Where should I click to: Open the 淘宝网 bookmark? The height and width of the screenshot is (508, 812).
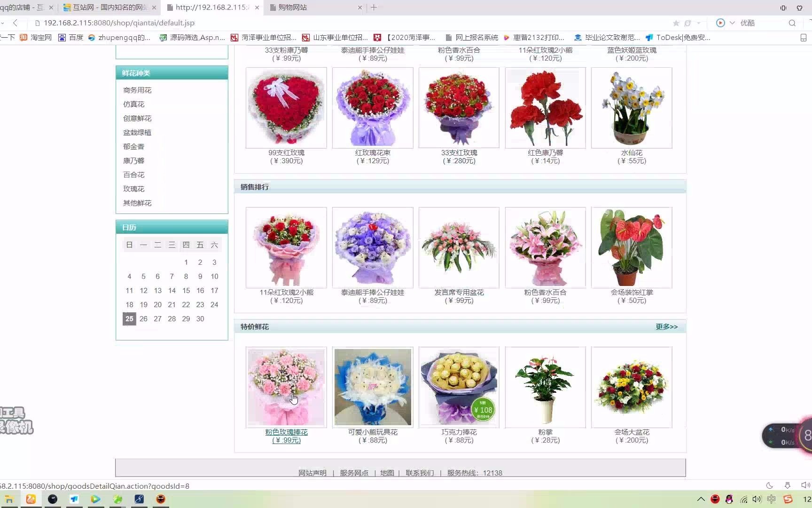point(36,38)
